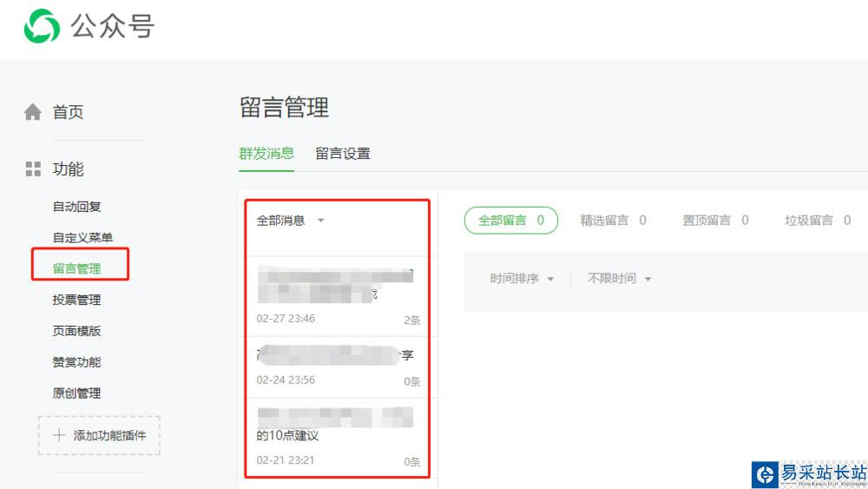Filter by 垃圾留言
The width and height of the screenshot is (868, 489).
pyautogui.click(x=818, y=221)
